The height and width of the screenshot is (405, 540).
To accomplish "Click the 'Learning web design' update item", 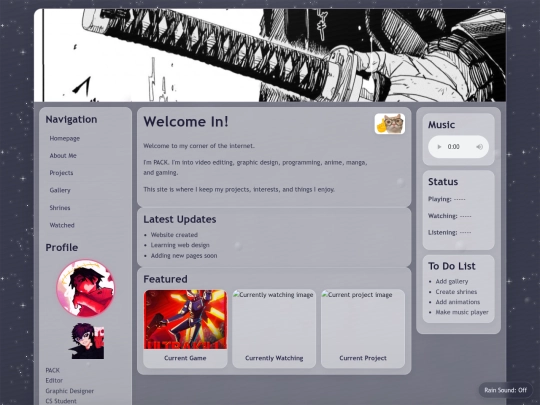I will (180, 245).
